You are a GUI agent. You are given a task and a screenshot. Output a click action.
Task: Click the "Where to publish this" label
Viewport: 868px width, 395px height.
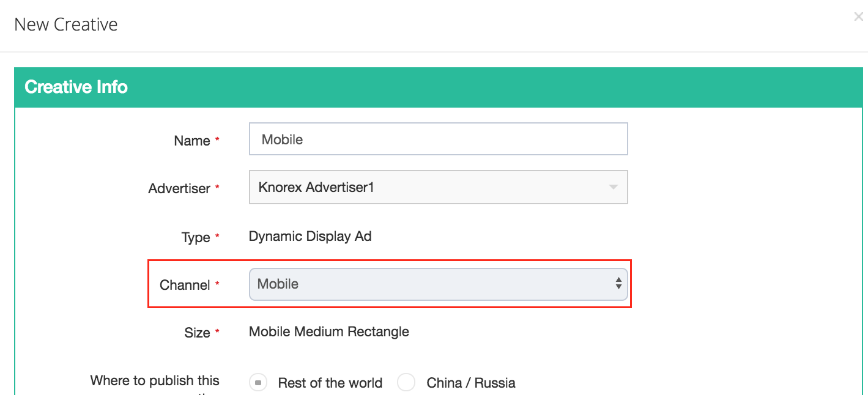pyautogui.click(x=155, y=380)
